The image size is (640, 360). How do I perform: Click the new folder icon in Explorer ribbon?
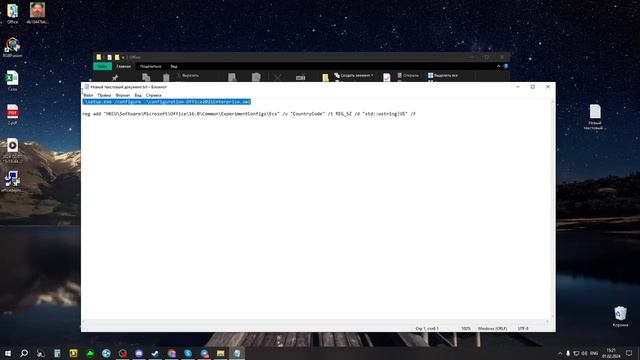point(325,78)
